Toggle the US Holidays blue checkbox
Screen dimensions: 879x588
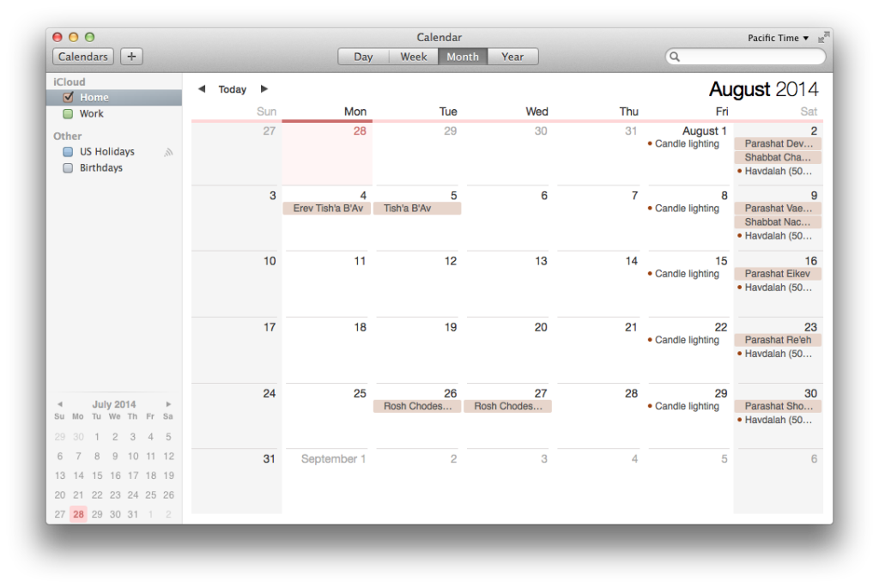[x=68, y=152]
